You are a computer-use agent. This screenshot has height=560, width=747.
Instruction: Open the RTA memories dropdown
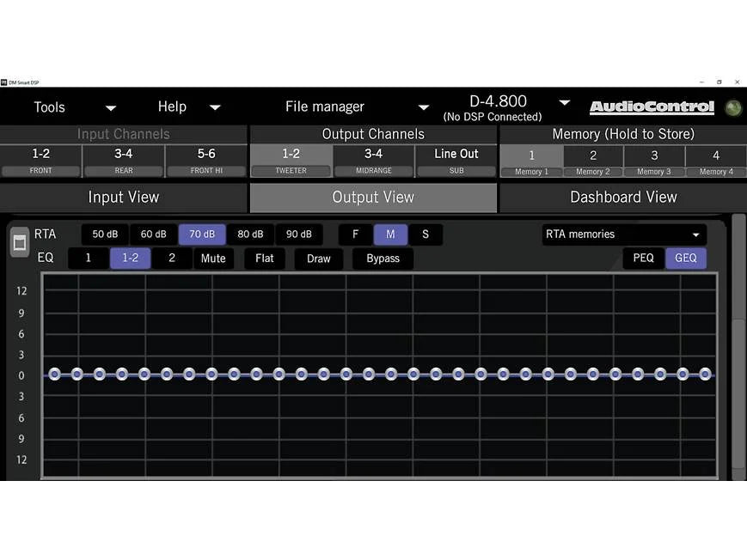click(x=624, y=234)
